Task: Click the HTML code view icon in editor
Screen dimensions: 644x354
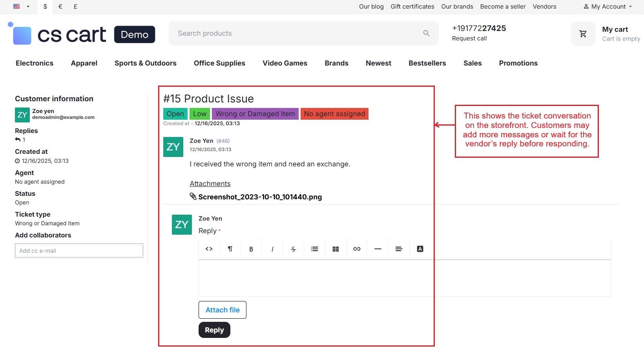Action: point(209,249)
